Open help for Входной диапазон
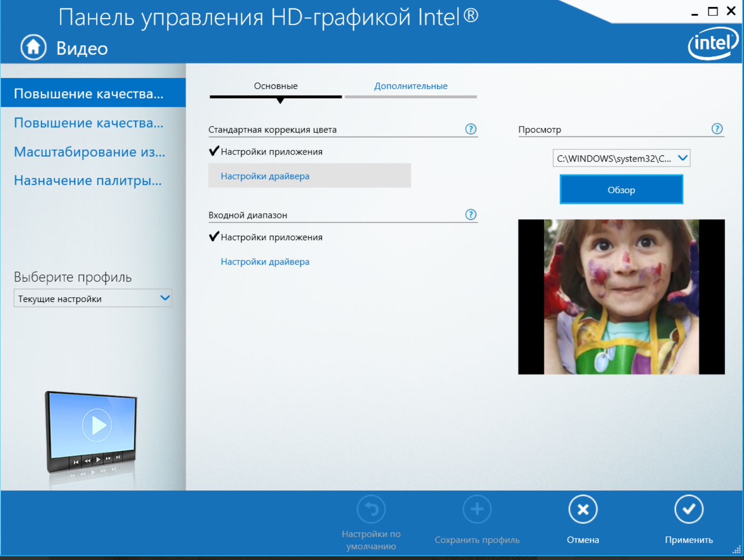744x560 pixels. tap(471, 215)
